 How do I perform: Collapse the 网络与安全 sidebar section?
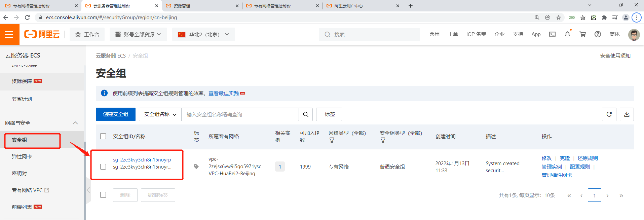pyautogui.click(x=75, y=123)
